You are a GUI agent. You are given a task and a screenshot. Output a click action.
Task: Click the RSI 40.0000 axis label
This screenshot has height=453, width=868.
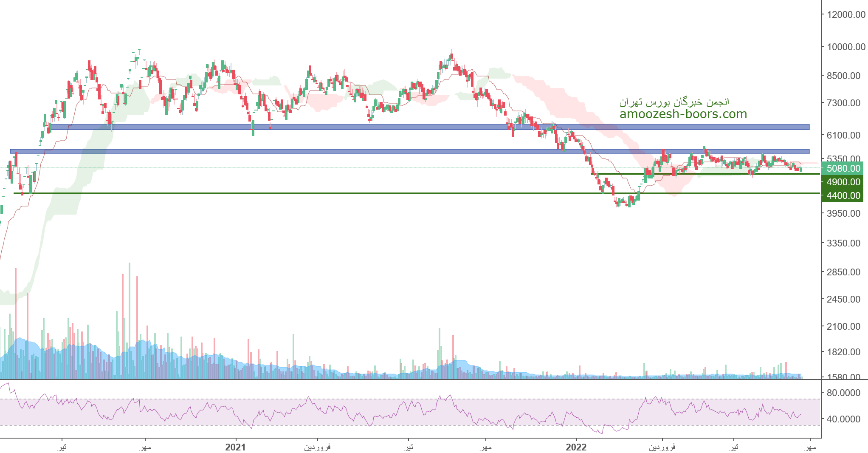[843, 419]
